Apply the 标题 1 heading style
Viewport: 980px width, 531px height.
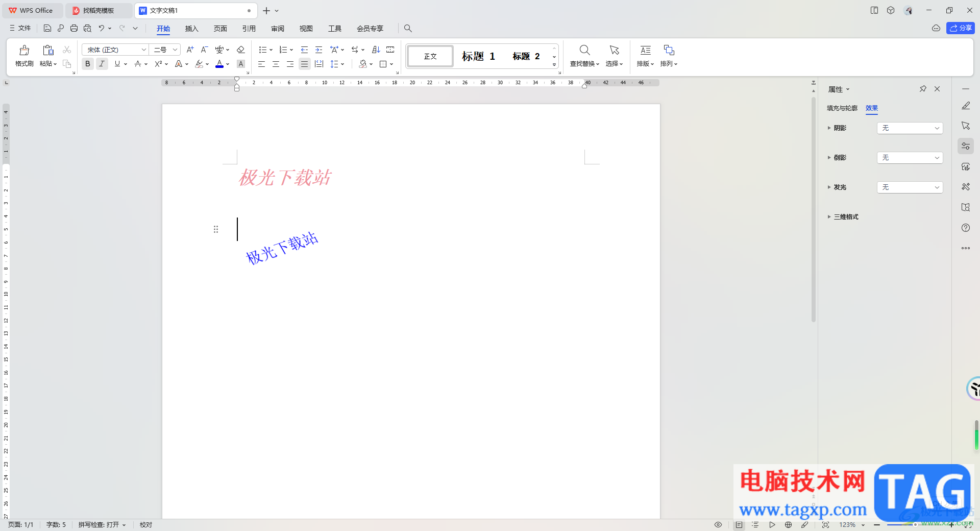click(x=478, y=56)
